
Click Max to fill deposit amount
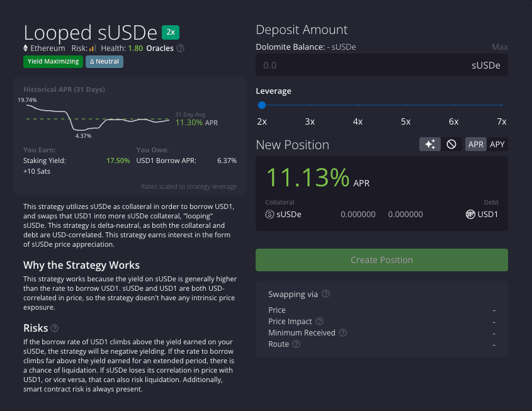click(500, 47)
